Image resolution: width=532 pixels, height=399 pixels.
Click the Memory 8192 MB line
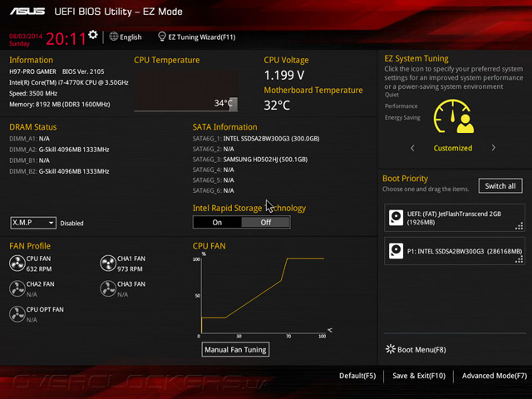(60, 104)
